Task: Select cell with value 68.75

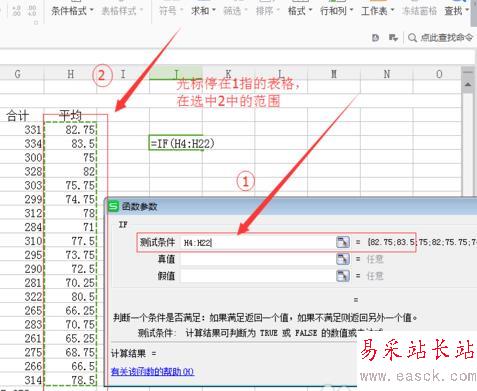Action: tap(70, 352)
